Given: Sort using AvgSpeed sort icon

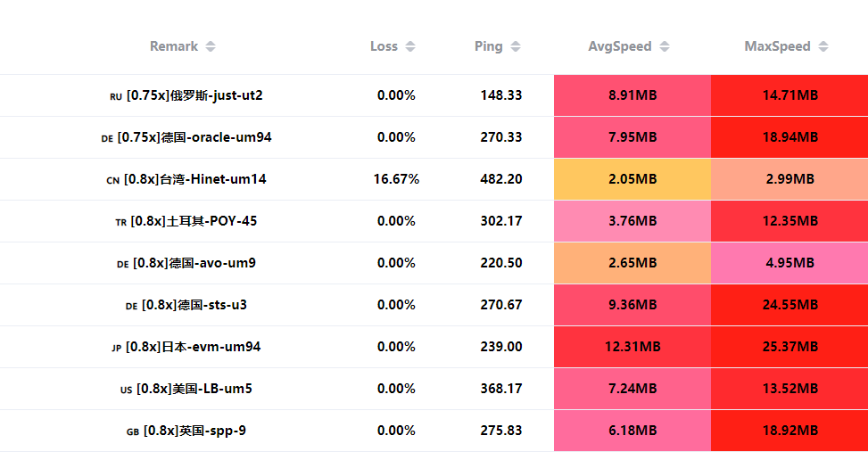Looking at the screenshot, I should 665,46.
